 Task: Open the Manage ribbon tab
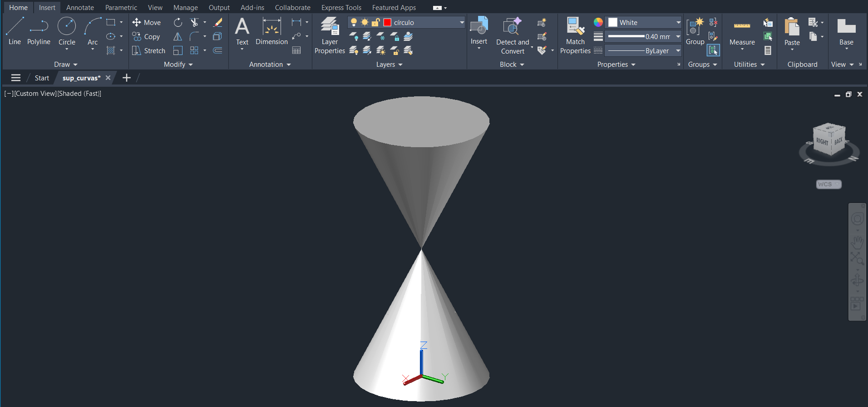point(186,8)
